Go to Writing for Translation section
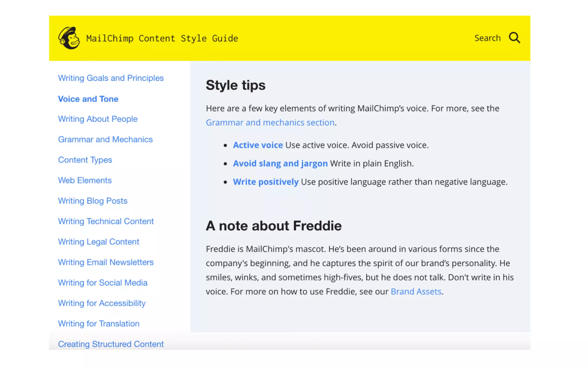 point(98,323)
